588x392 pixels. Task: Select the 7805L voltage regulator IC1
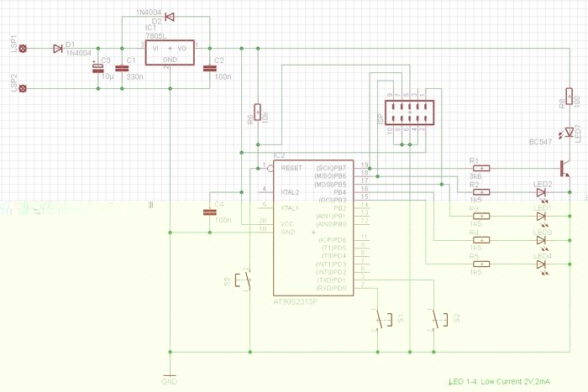[171, 53]
